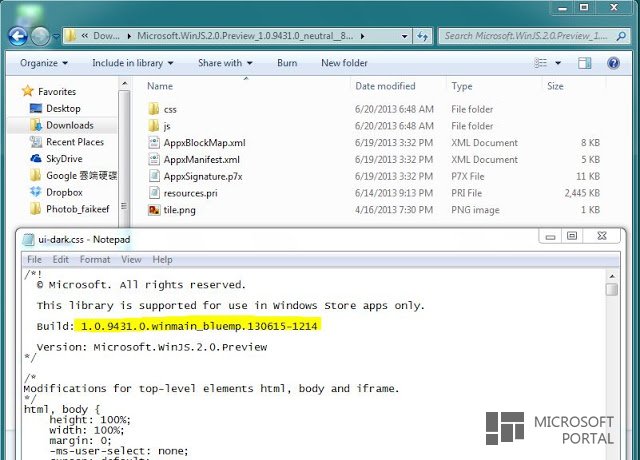The height and width of the screenshot is (460, 640).
Task: Click the Desktop icon in Favorites
Action: [x=36, y=108]
